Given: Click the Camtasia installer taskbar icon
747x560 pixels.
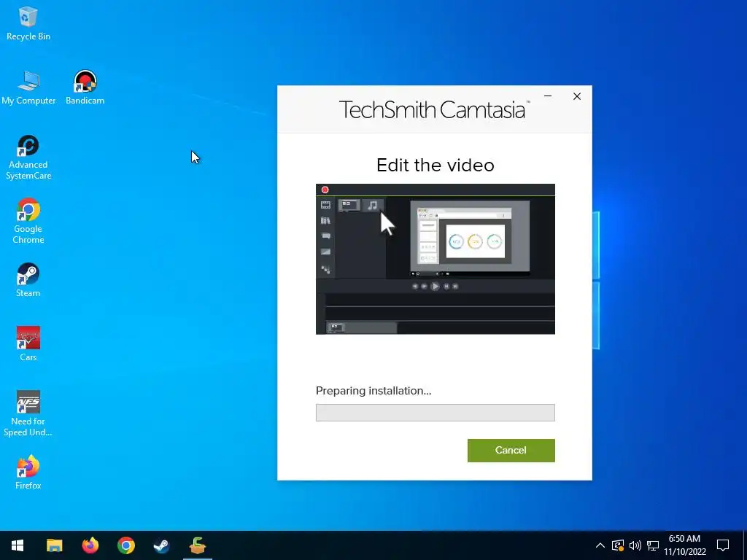Looking at the screenshot, I should coord(197,545).
